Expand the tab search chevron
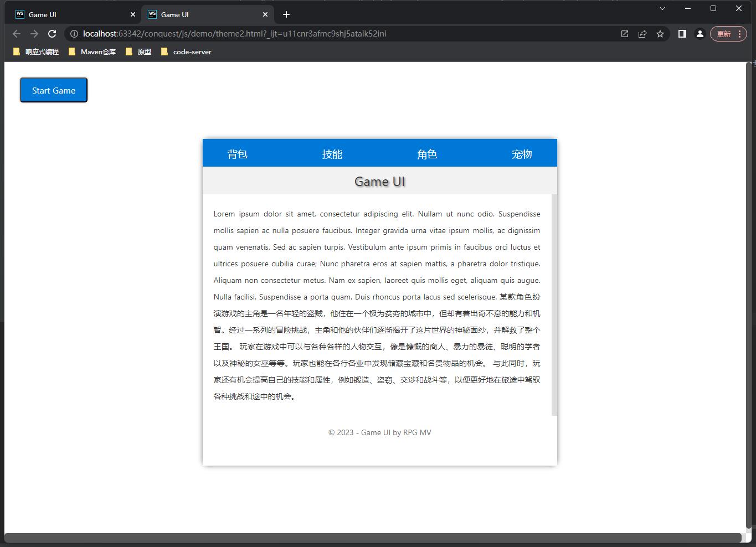This screenshot has height=547, width=756. (x=662, y=8)
